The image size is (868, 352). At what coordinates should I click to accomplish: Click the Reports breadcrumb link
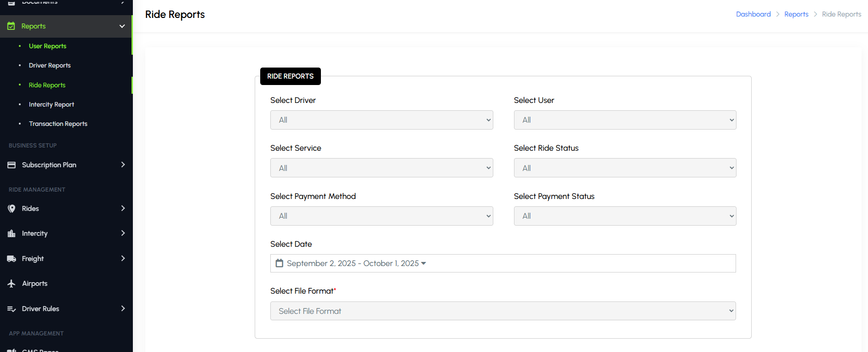(796, 14)
